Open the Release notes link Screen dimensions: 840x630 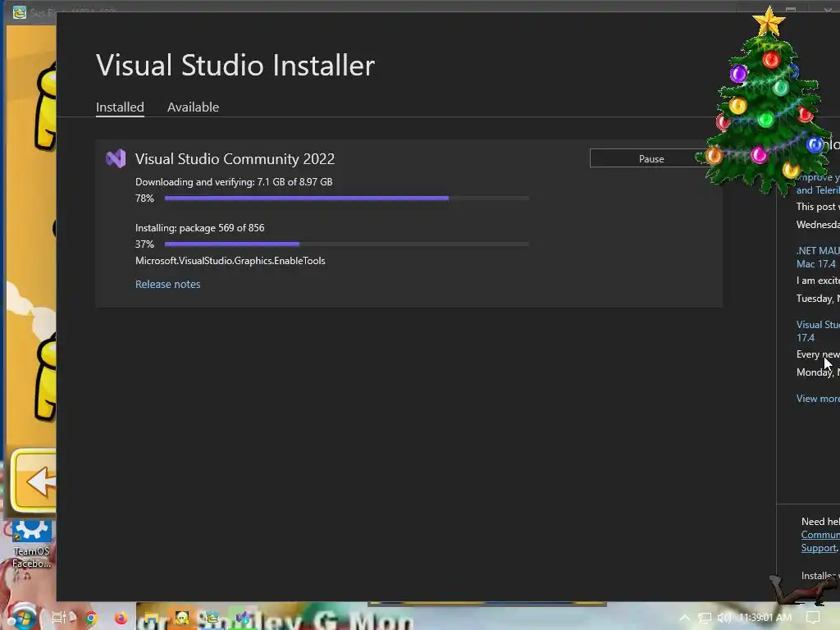point(167,285)
